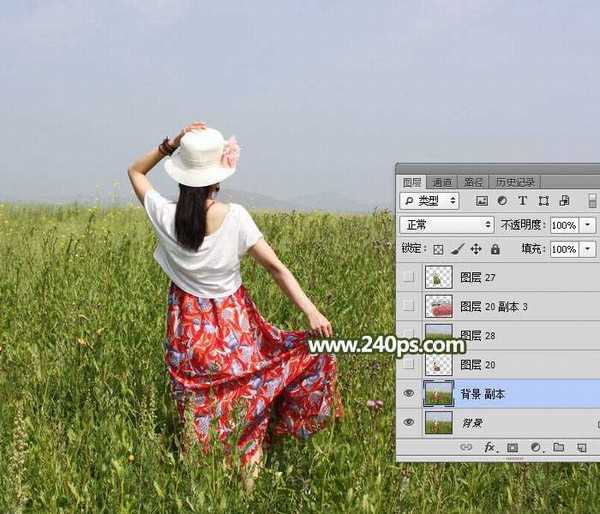Switch to the 通道 tab
The width and height of the screenshot is (600, 514).
(440, 182)
